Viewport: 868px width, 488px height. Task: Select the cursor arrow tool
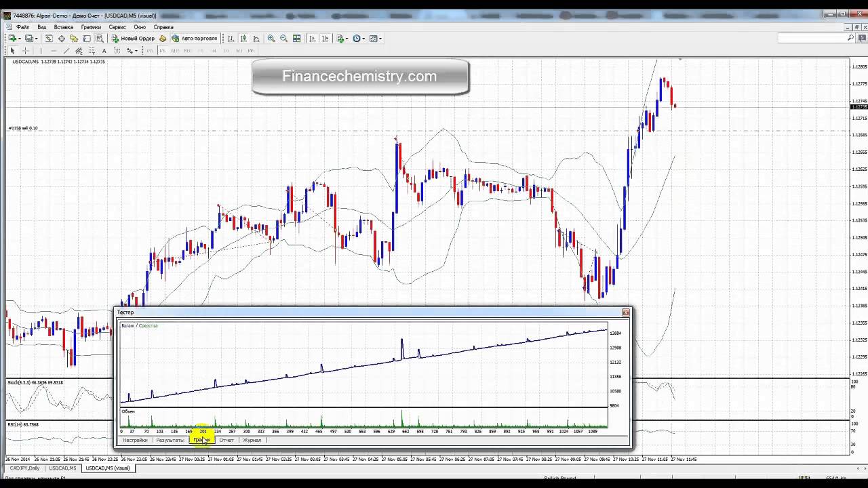(x=12, y=51)
